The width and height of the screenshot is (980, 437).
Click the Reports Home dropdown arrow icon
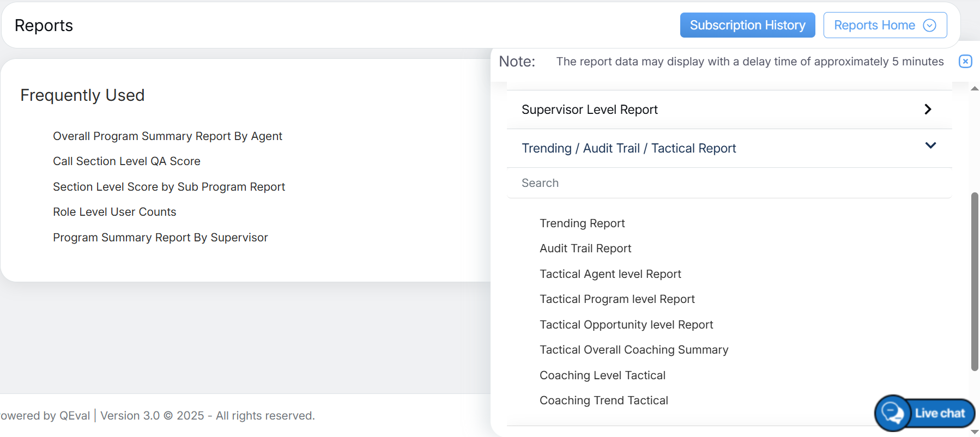(929, 26)
